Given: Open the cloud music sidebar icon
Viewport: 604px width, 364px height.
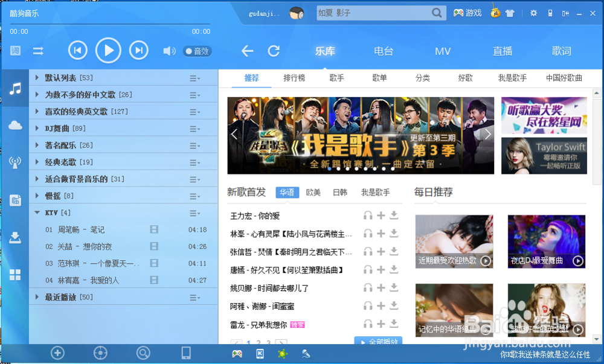Looking at the screenshot, I should pos(15,125).
